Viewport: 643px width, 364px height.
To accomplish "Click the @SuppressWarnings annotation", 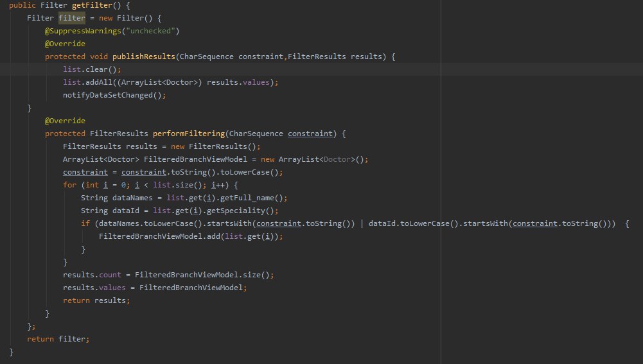I will pyautogui.click(x=83, y=31).
